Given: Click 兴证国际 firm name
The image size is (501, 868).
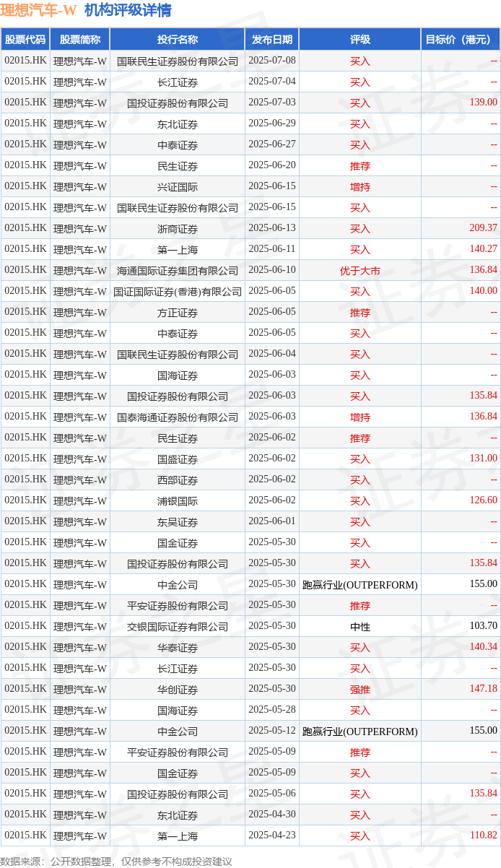Looking at the screenshot, I should click(178, 187).
